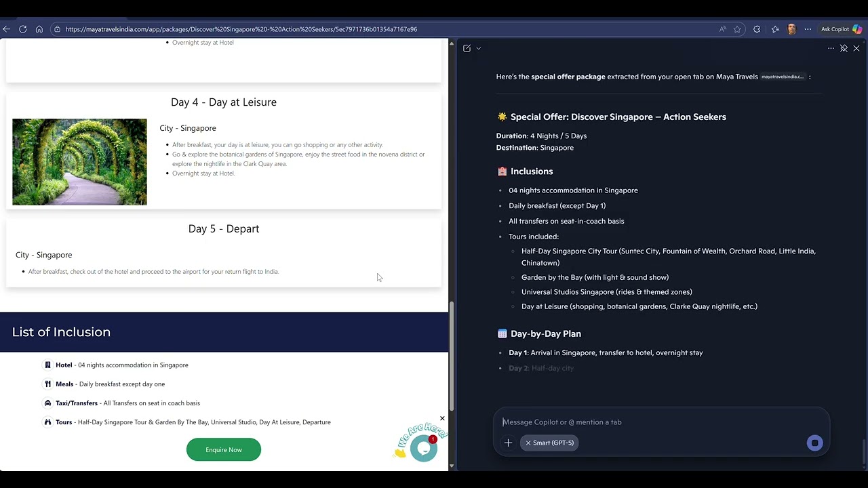Screen dimensions: 868x488
Task: Stop Copilot response generation
Action: (x=814, y=443)
